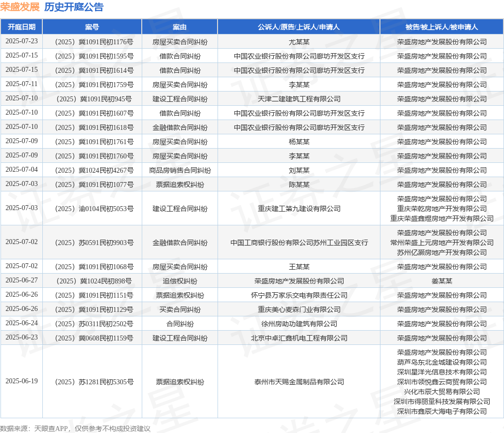This screenshot has height=433, width=504.
Task: Click case number "冀1091民初1607号"
Action: point(106,113)
